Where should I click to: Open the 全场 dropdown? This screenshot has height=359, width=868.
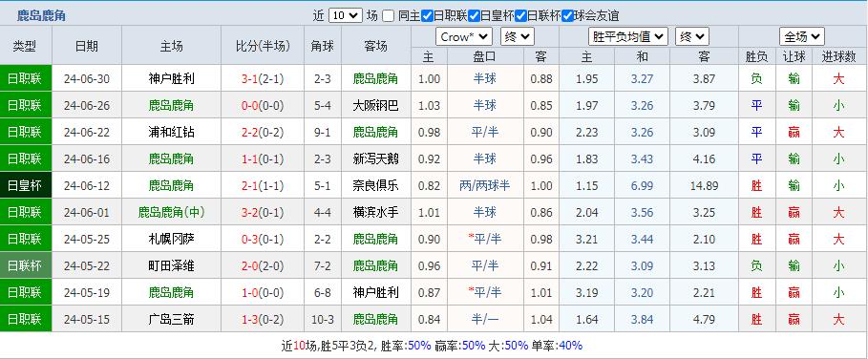click(x=802, y=37)
